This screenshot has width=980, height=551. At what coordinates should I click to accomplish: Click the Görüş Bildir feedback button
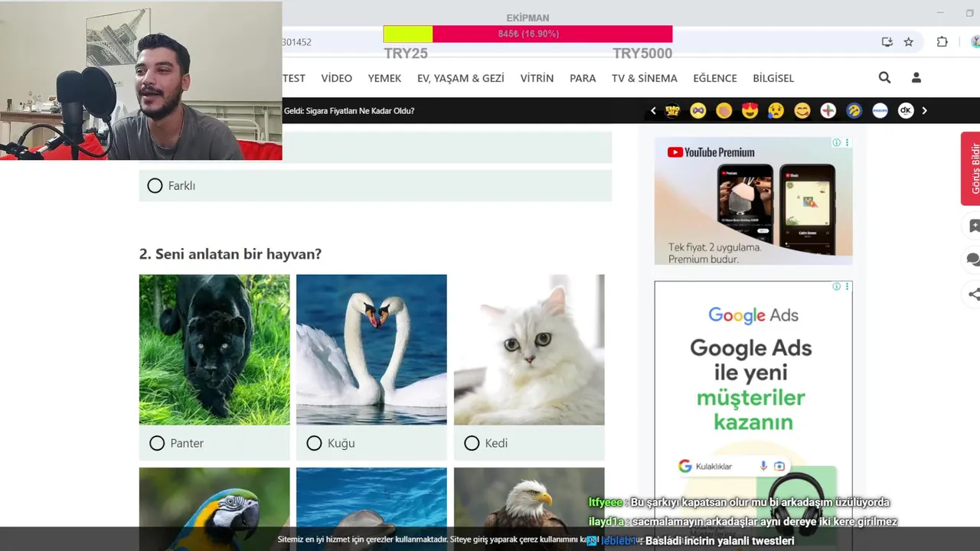971,168
